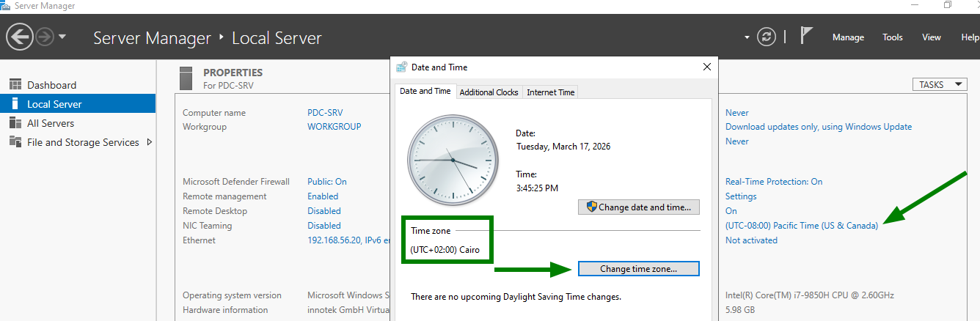Image resolution: width=980 pixels, height=321 pixels.
Task: Click the PDC-SRV computer name link
Action: tap(325, 113)
